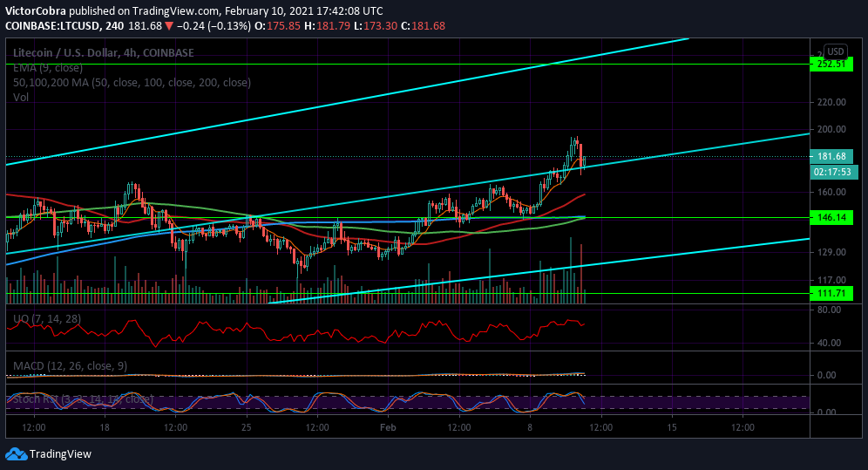Select the EMA (9, close) indicator legend
Image resolution: width=868 pixels, height=470 pixels.
[x=48, y=67]
